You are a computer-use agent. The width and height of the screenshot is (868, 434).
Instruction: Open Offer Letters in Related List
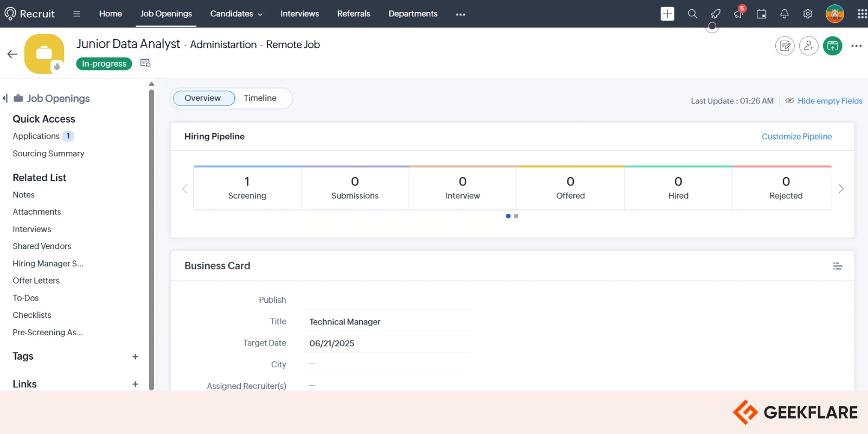[36, 280]
